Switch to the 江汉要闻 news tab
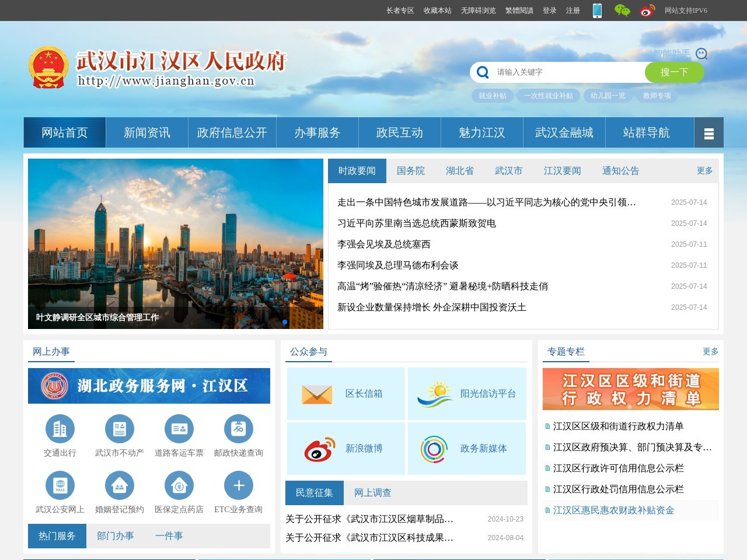This screenshot has height=560, width=747. click(563, 171)
